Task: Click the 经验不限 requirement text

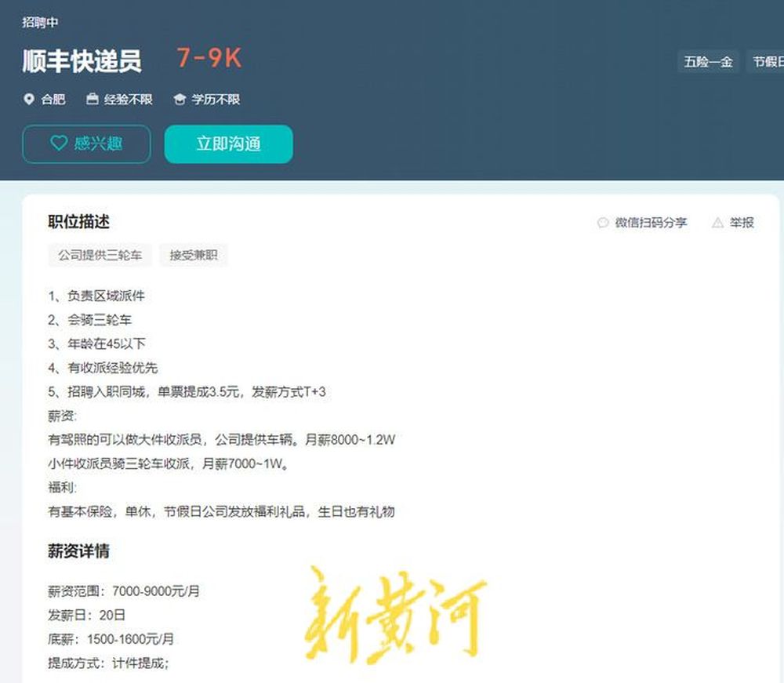Action: [x=128, y=99]
